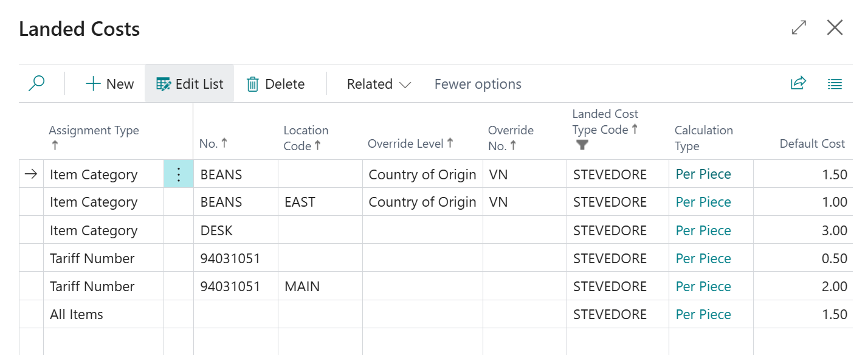868x355 pixels.
Task: Create a record with the New button
Action: pos(109,84)
